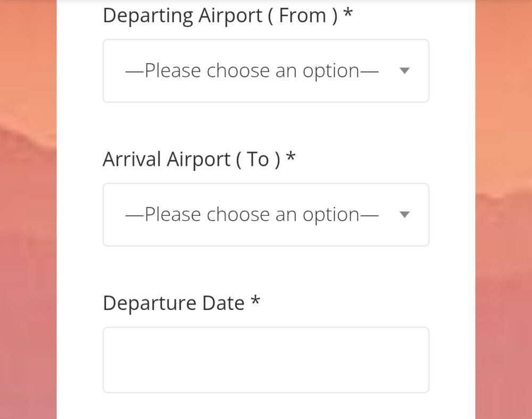Click required asterisk beside Arrival Airport label
532x419 pixels.
pos(291,157)
